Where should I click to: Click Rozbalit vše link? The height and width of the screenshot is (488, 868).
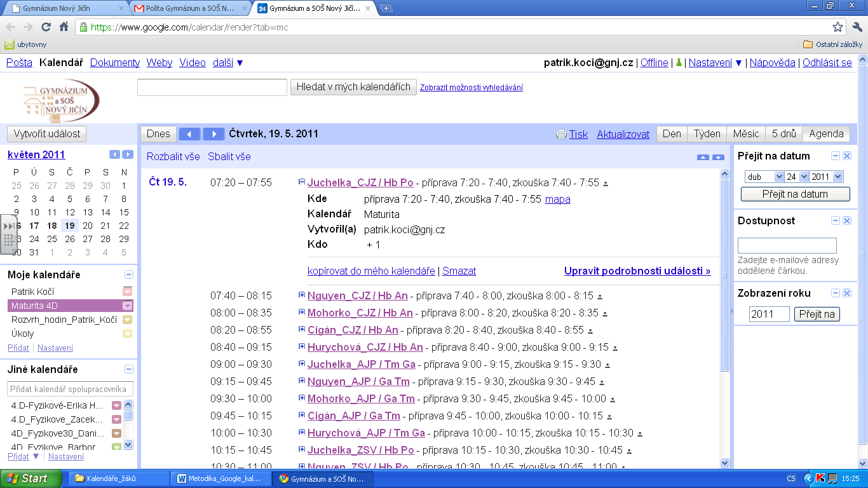[x=173, y=156]
